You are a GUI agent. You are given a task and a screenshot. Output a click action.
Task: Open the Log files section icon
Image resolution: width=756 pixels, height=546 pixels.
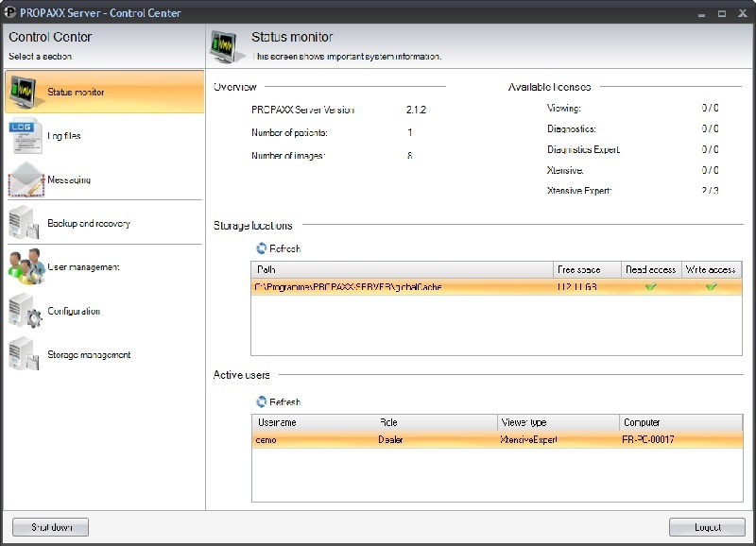pos(26,136)
